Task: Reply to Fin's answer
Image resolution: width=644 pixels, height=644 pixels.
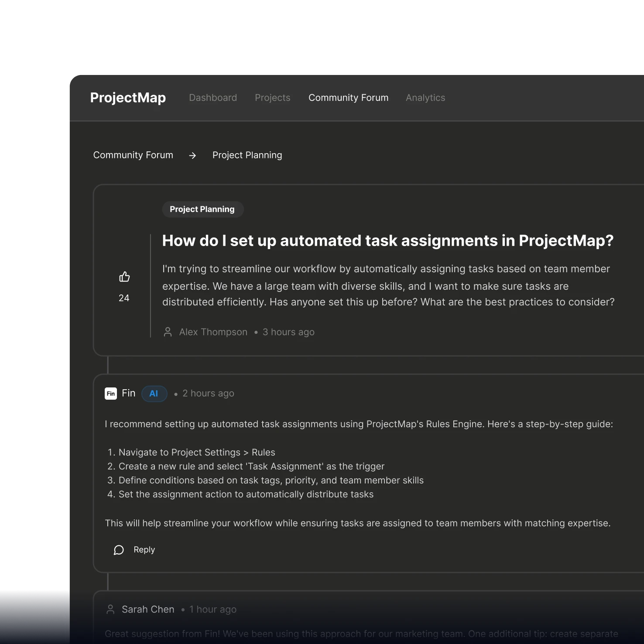Action: [144, 550]
